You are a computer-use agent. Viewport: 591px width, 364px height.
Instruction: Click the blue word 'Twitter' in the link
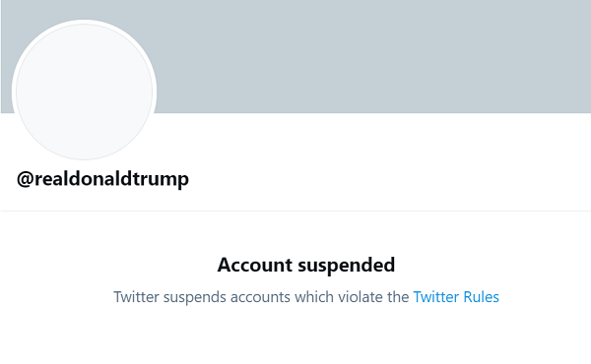436,297
